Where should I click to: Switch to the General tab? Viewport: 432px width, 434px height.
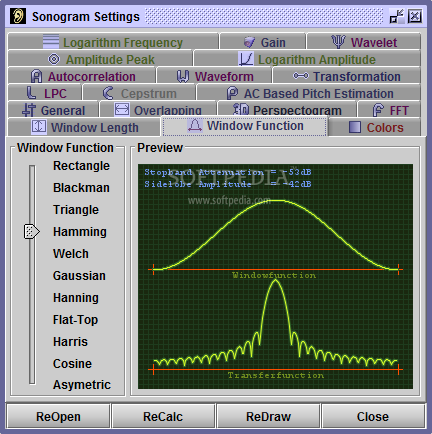click(x=53, y=110)
